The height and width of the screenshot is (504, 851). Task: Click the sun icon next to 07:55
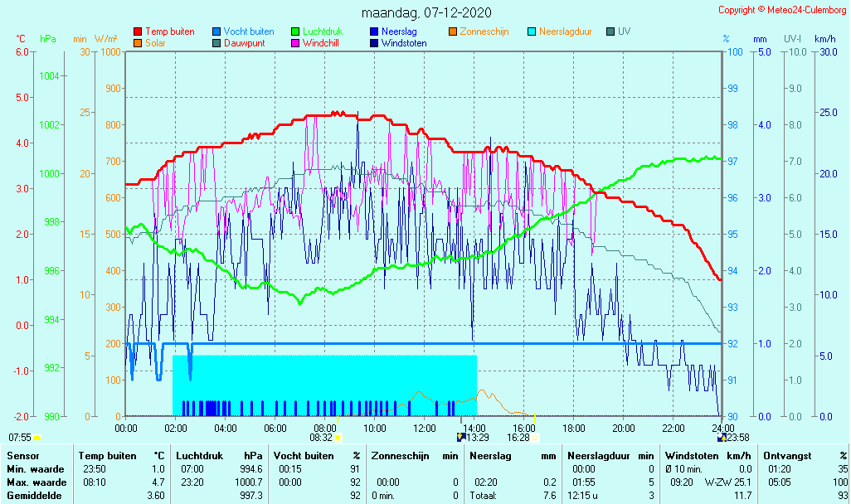click(37, 437)
